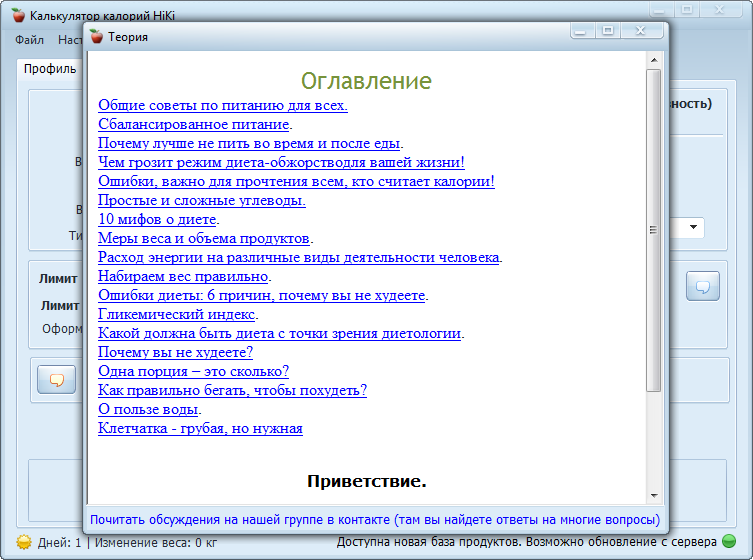Maximize the Теория window
753x560 pixels.
coord(608,31)
